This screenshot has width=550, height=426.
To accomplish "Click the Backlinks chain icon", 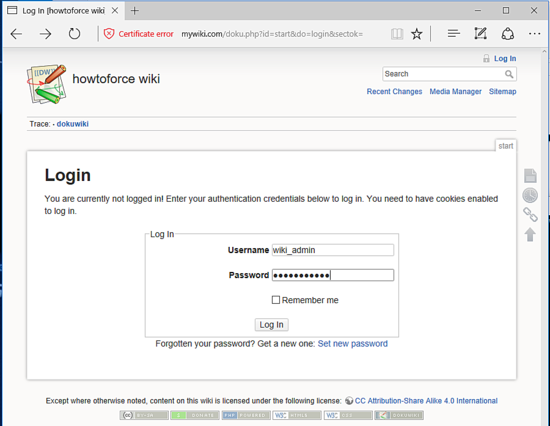I will tap(530, 214).
